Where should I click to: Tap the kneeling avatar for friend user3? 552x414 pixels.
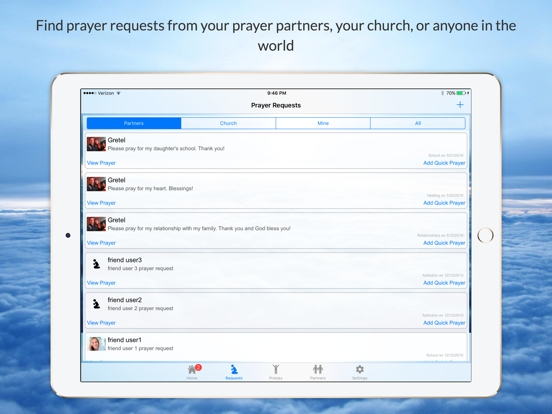[96, 264]
